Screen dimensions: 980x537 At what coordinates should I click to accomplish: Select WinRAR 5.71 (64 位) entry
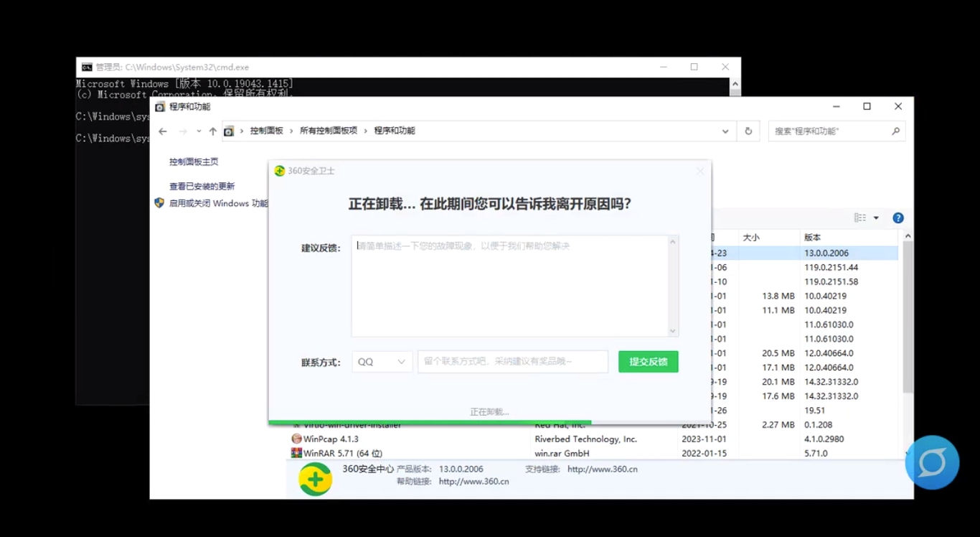tap(343, 454)
